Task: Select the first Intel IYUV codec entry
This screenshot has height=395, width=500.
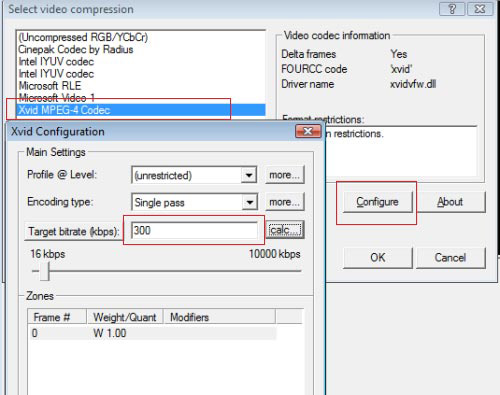Action: [141, 62]
